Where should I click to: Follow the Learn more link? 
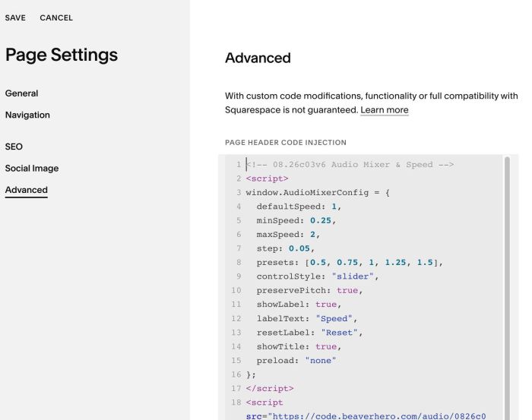pyautogui.click(x=384, y=110)
